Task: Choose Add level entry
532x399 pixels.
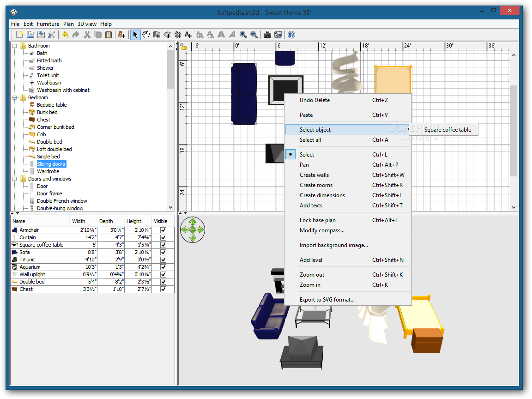Action: (348, 260)
